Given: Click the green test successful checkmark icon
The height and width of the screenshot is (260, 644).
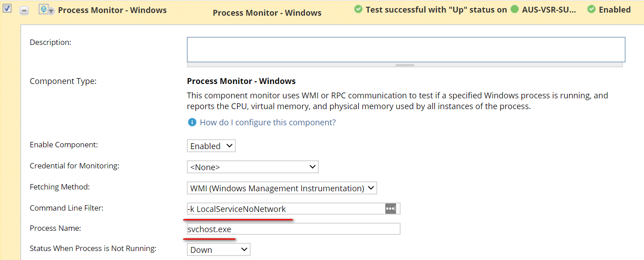Looking at the screenshot, I should tap(358, 9).
